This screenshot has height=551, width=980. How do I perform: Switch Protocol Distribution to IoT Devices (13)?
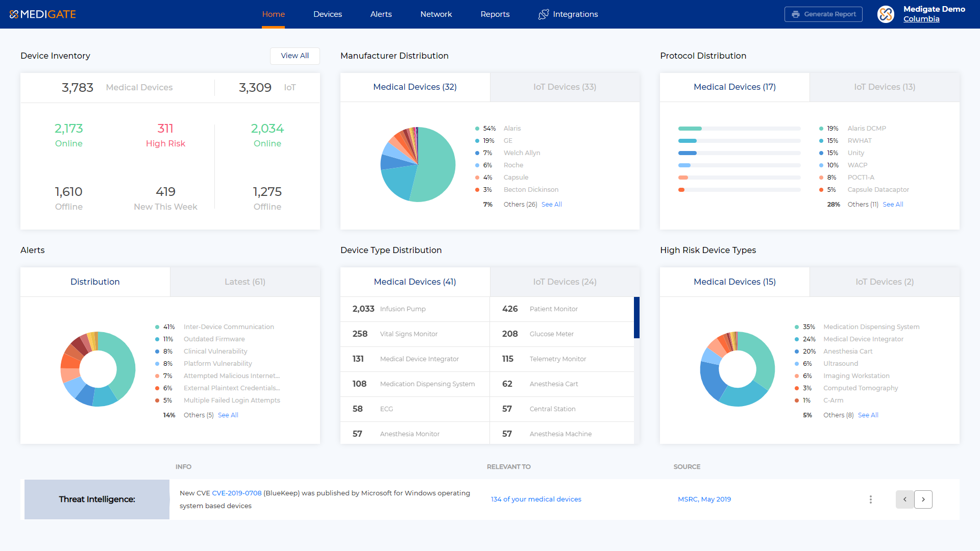pyautogui.click(x=885, y=87)
